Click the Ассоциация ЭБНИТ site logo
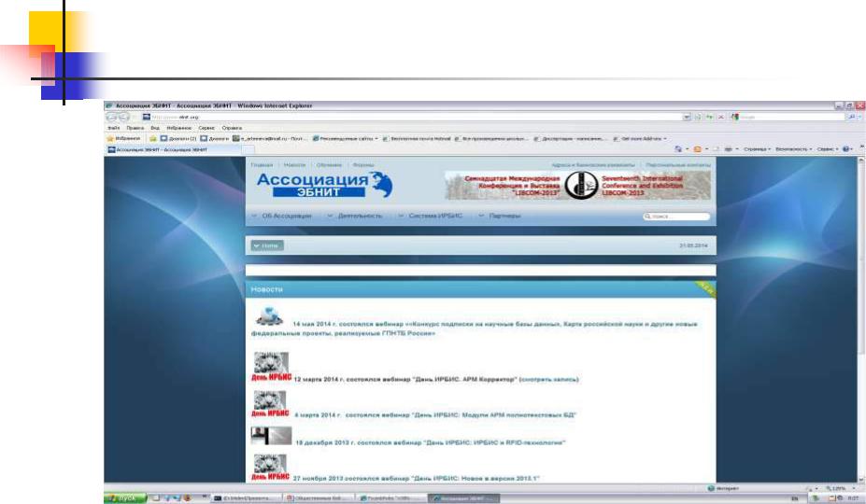Viewport: 866px width, 504px height. (325, 185)
